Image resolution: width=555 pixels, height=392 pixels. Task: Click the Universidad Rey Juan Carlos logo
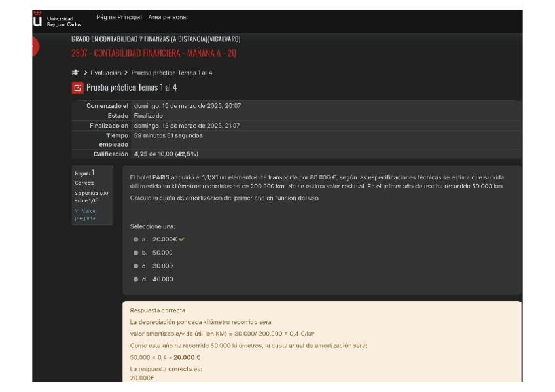coord(57,20)
